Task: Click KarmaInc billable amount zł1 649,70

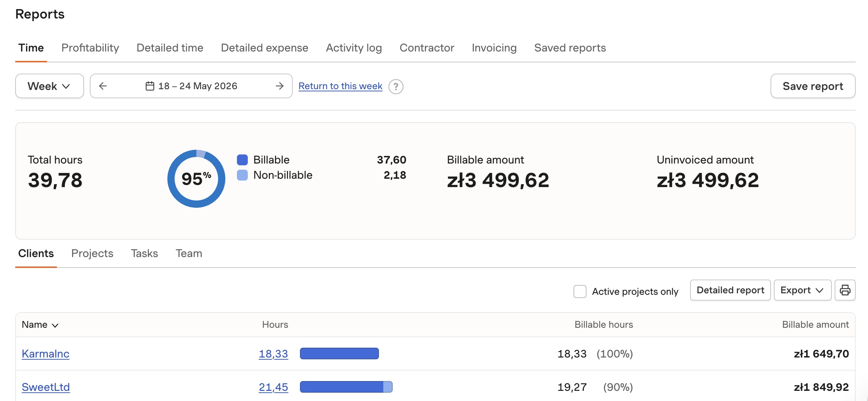Action: [x=821, y=354]
